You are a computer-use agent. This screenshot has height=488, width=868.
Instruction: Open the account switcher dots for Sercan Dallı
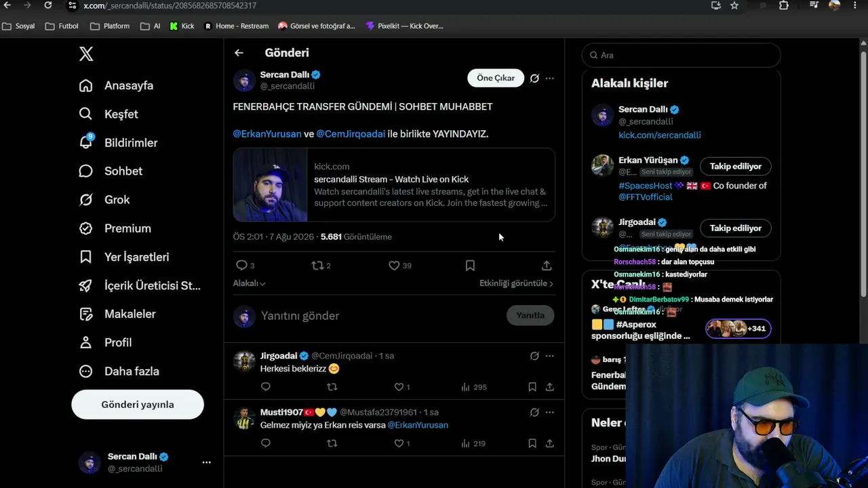click(x=206, y=462)
